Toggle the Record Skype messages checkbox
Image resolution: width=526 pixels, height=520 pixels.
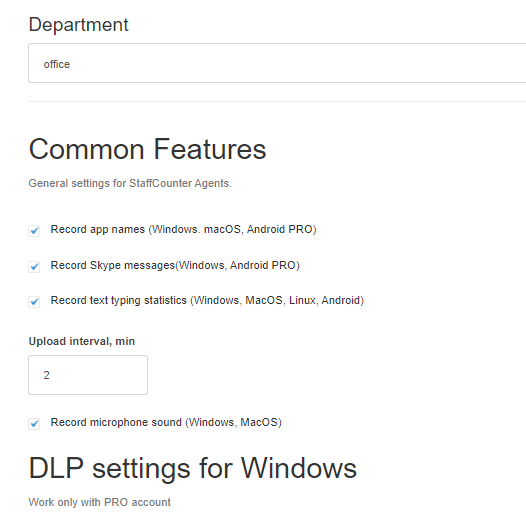34,267
